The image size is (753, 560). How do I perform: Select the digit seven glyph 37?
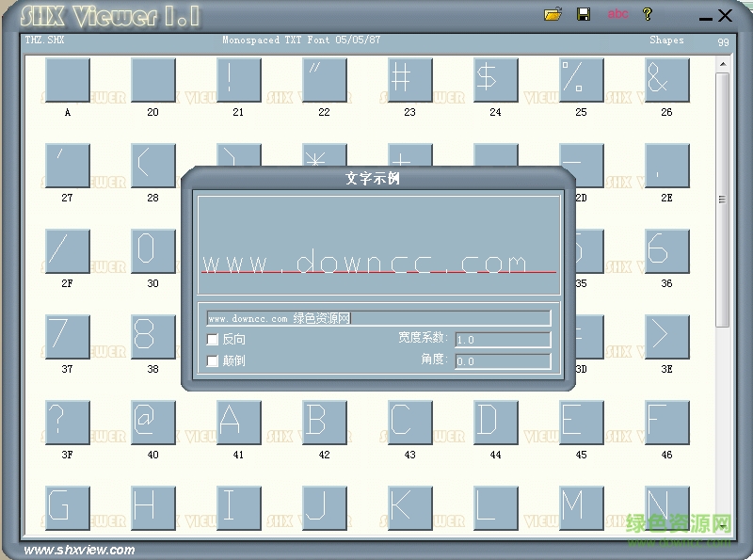coord(68,337)
